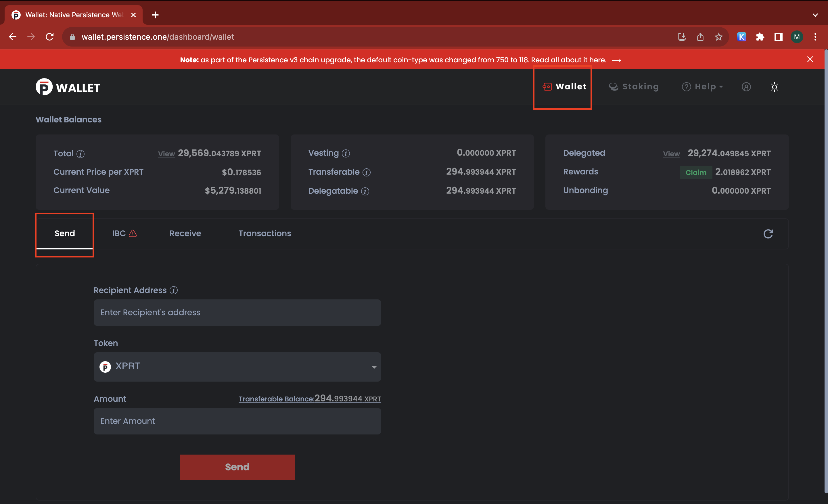The width and height of the screenshot is (828, 504).
Task: Open the IBC tab
Action: [x=124, y=233]
